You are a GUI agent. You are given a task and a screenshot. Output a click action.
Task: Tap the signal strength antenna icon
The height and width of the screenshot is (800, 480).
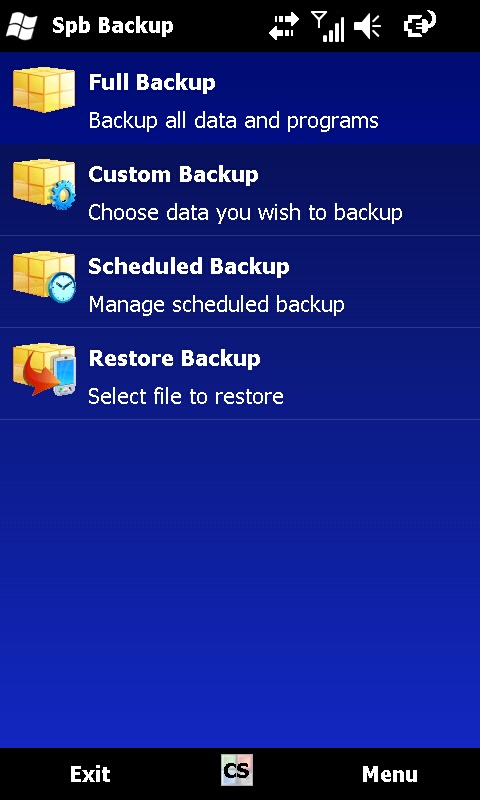[328, 27]
